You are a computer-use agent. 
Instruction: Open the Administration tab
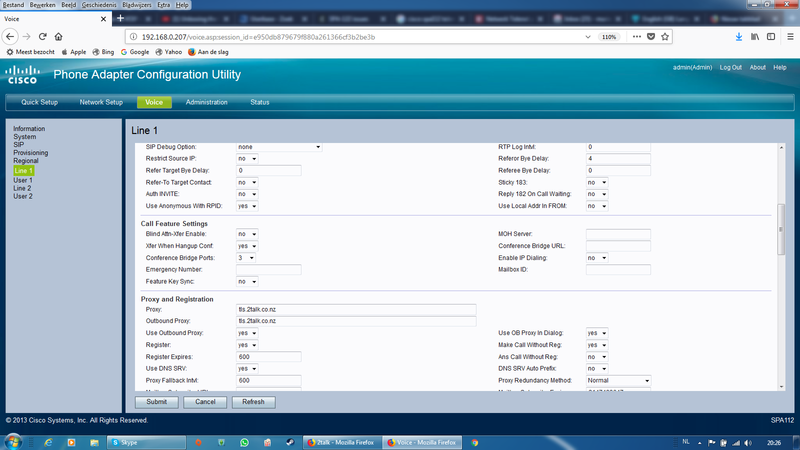point(206,102)
